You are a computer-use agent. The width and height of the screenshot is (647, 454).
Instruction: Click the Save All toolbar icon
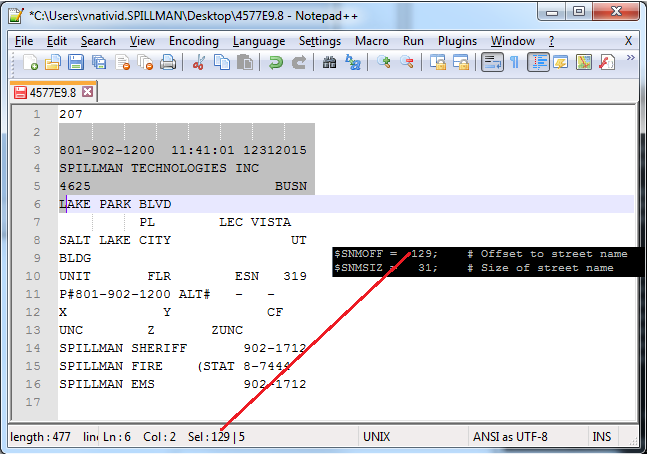click(x=99, y=63)
